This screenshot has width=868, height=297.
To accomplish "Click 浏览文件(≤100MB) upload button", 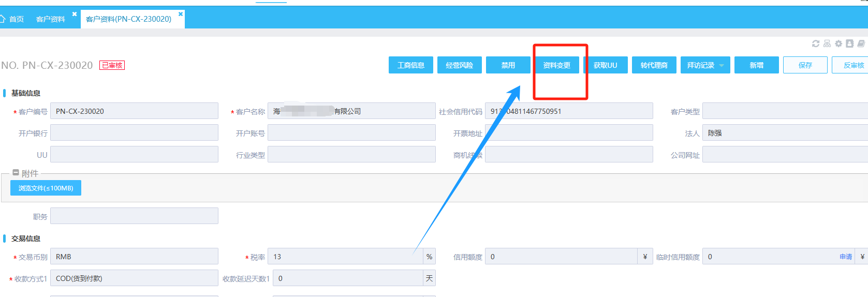I will [46, 188].
